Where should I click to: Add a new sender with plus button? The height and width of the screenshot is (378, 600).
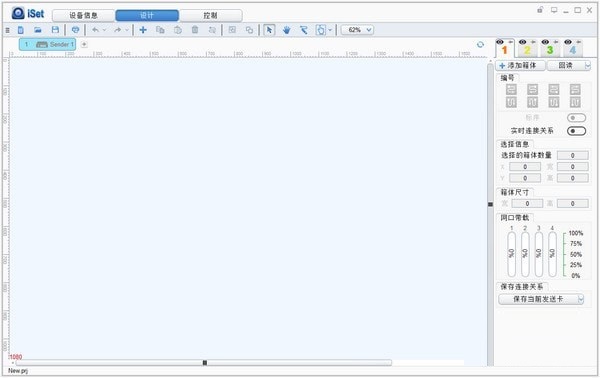(84, 44)
